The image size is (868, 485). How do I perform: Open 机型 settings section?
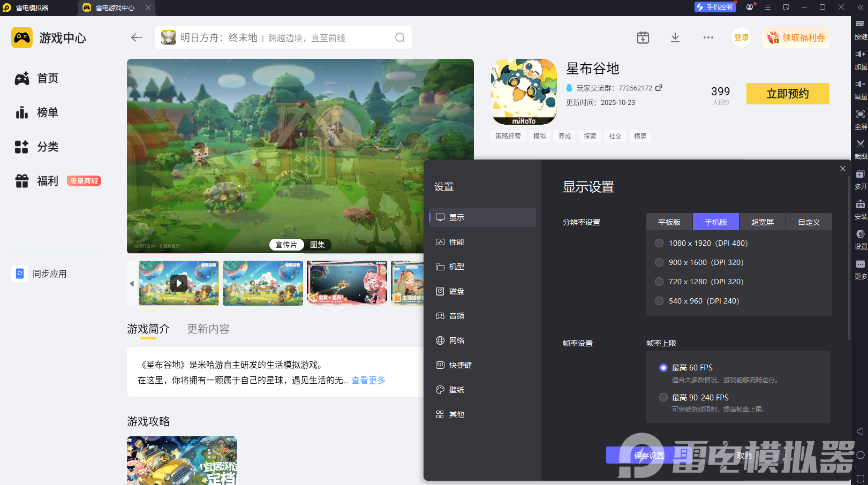pos(482,267)
